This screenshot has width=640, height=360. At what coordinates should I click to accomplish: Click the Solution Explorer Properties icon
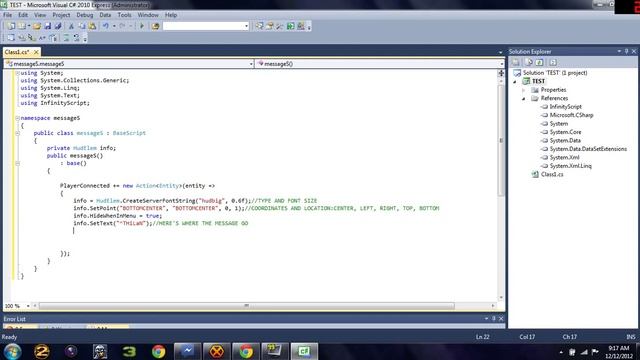click(516, 62)
